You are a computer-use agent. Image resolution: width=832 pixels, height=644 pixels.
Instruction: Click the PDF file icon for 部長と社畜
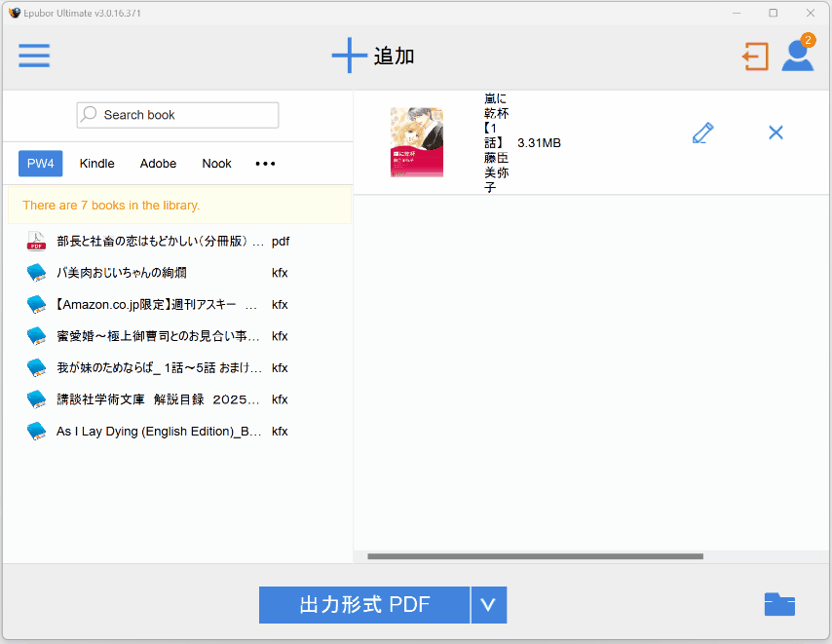coord(37,241)
